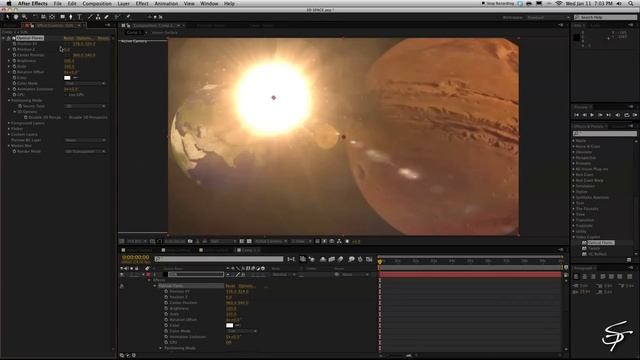This screenshot has width=640, height=360.
Task: Jump to first frame in Preview panel
Action: [576, 115]
